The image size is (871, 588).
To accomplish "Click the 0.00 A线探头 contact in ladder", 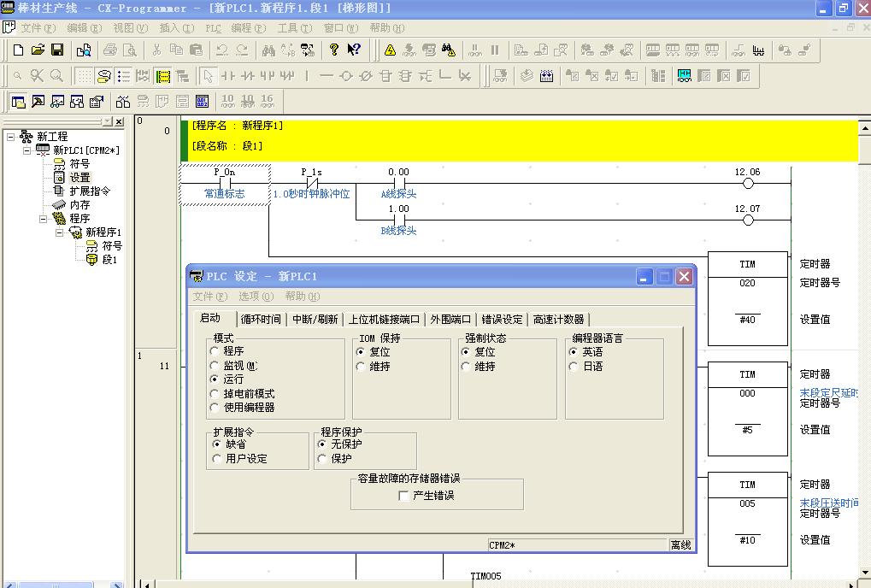I will [398, 183].
